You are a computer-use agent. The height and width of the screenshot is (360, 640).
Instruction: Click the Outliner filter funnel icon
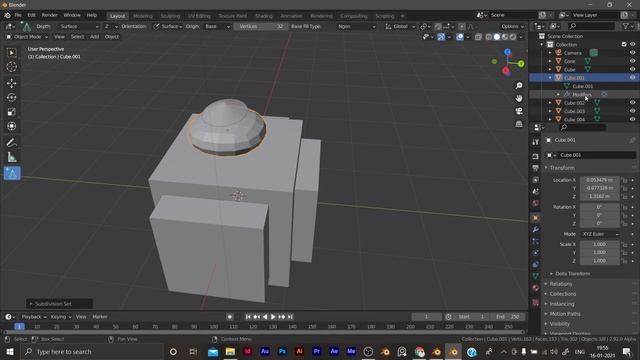[x=626, y=26]
